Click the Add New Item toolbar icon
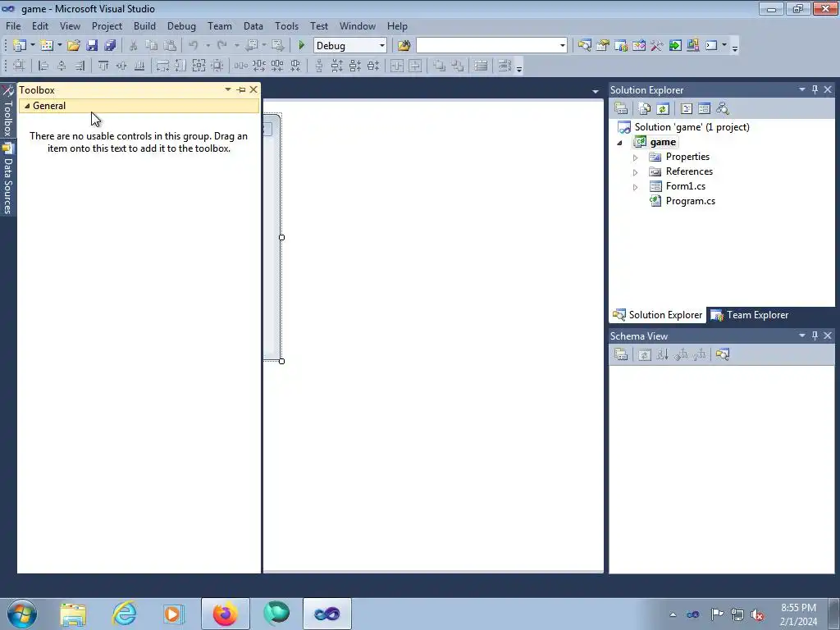Viewport: 840px width, 630px height. [x=47, y=46]
